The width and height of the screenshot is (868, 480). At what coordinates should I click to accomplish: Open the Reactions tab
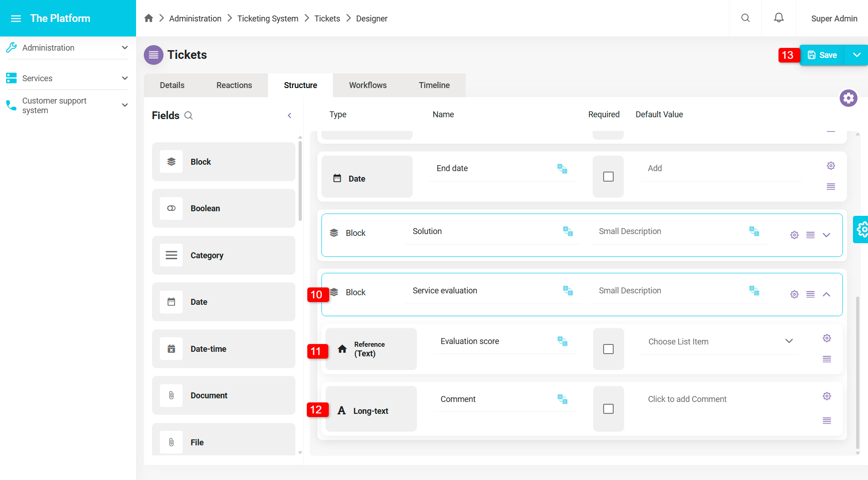tap(234, 85)
